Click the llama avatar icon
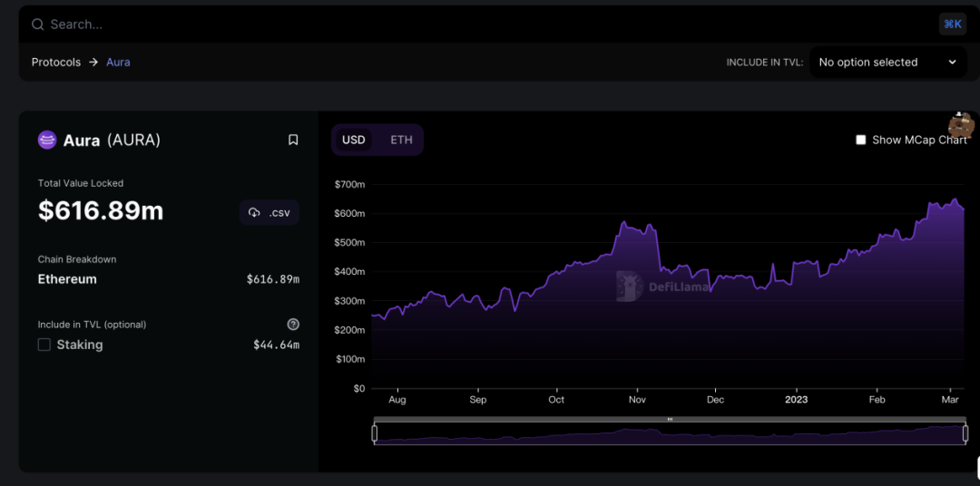The width and height of the screenshot is (980, 486). (x=961, y=125)
